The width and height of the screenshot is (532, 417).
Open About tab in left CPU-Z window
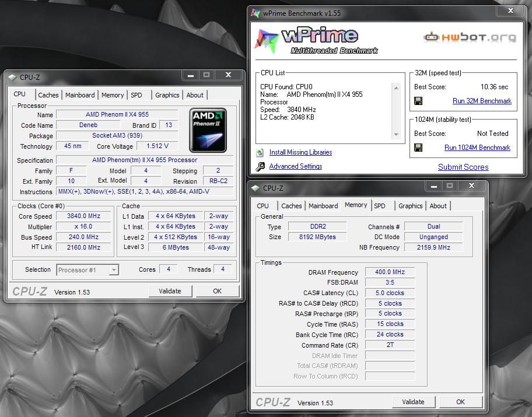pos(195,95)
